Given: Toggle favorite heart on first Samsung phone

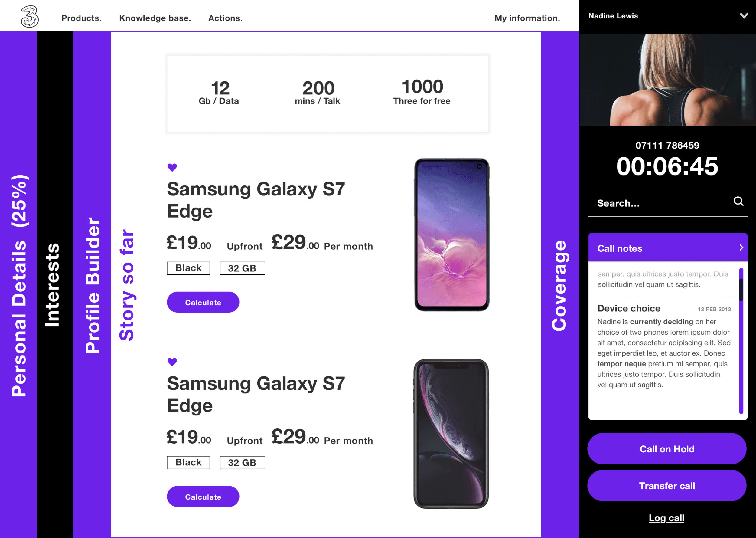Looking at the screenshot, I should (172, 168).
